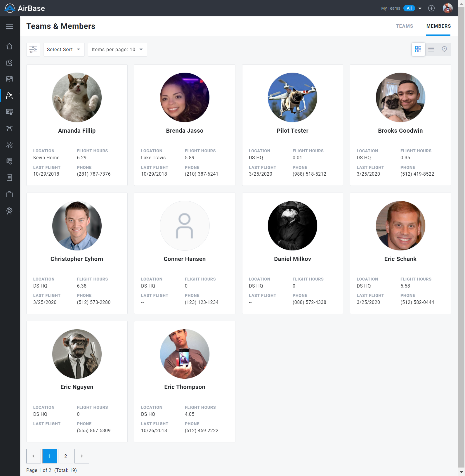Go to page 2
The width and height of the screenshot is (465, 476).
click(x=66, y=456)
